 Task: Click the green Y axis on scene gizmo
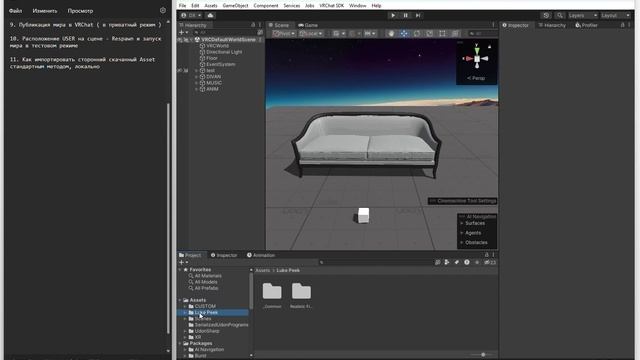click(477, 51)
